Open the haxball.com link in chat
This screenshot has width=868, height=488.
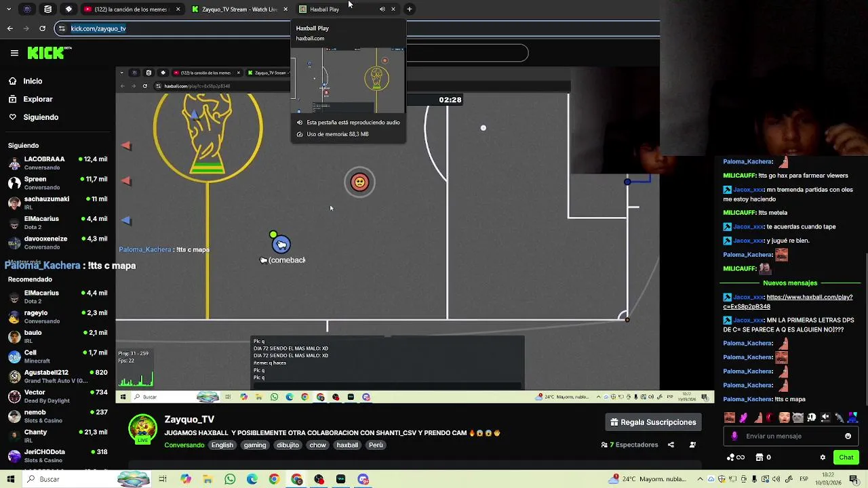(787, 302)
